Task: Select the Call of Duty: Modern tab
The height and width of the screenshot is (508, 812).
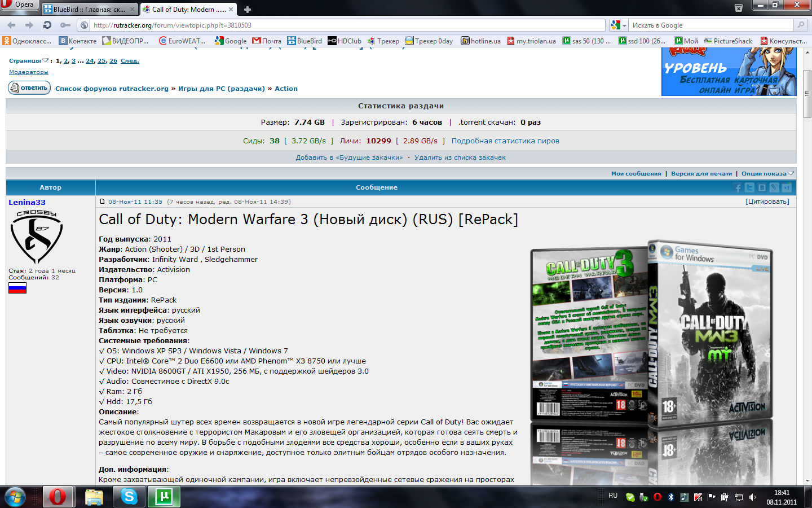Action: click(189, 9)
